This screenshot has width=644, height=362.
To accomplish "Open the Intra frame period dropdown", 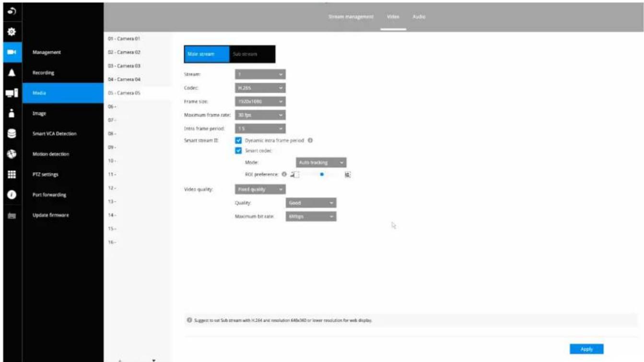I will pos(260,129).
